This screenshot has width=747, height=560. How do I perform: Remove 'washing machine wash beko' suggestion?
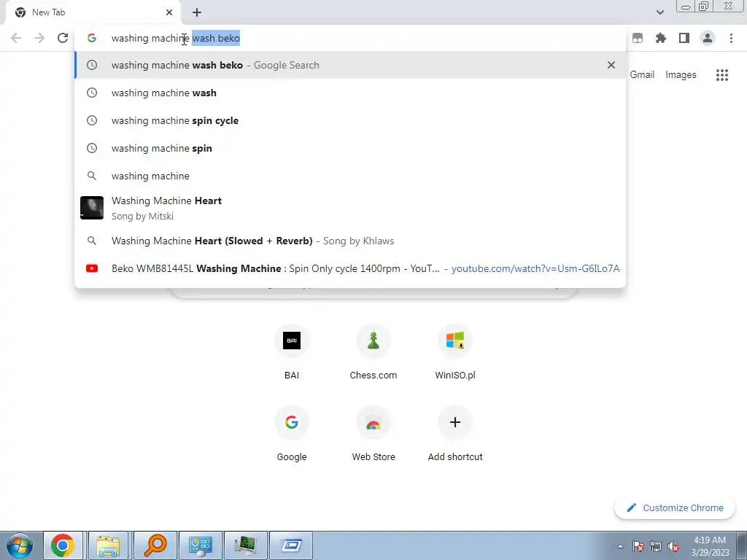click(x=611, y=65)
